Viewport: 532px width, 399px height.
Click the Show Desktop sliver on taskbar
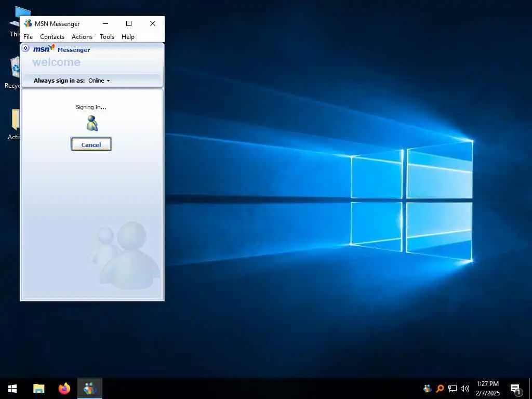(x=530, y=389)
